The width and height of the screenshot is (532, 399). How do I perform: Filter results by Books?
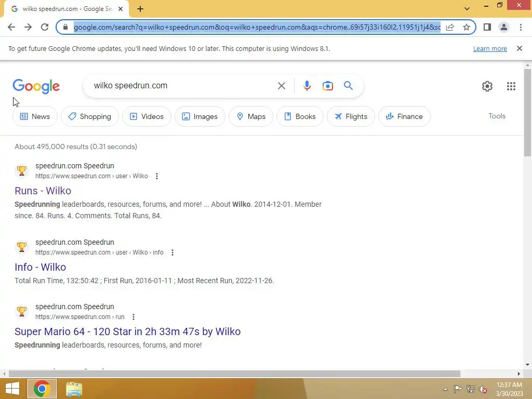tap(300, 116)
